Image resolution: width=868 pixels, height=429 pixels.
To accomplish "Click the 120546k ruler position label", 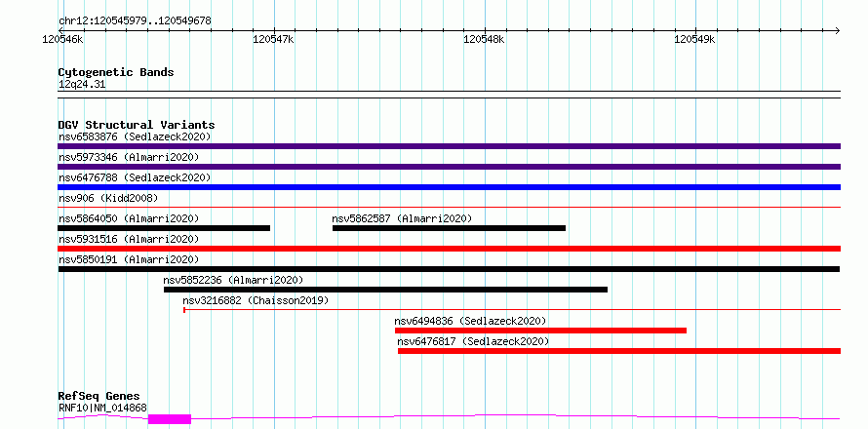I will (62, 39).
